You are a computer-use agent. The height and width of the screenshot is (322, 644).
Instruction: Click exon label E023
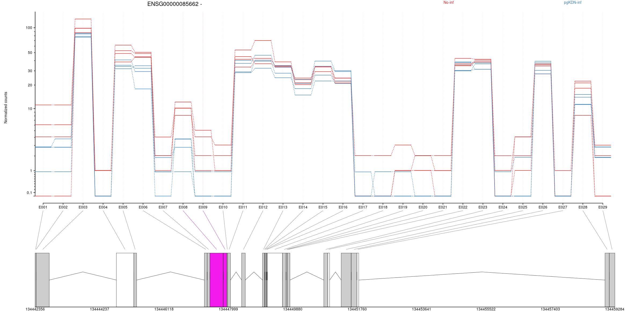click(483, 207)
